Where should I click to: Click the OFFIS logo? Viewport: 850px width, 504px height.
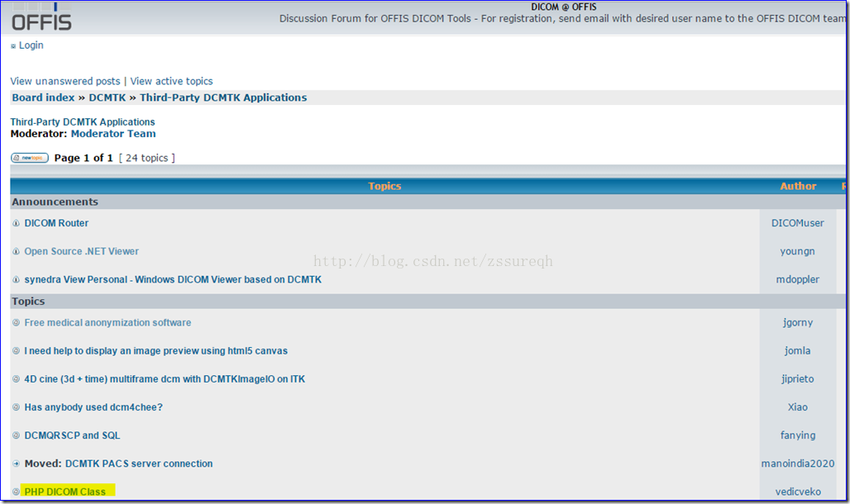coord(41,18)
